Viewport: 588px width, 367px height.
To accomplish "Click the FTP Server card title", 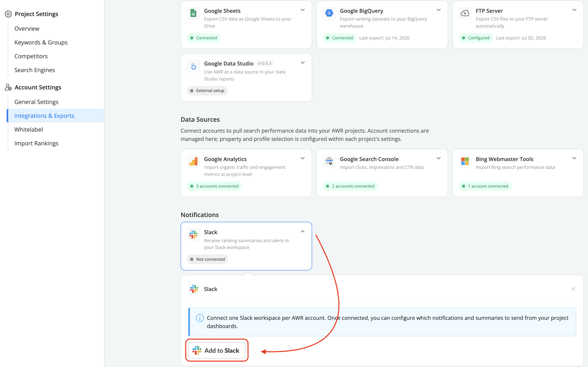I will point(489,11).
